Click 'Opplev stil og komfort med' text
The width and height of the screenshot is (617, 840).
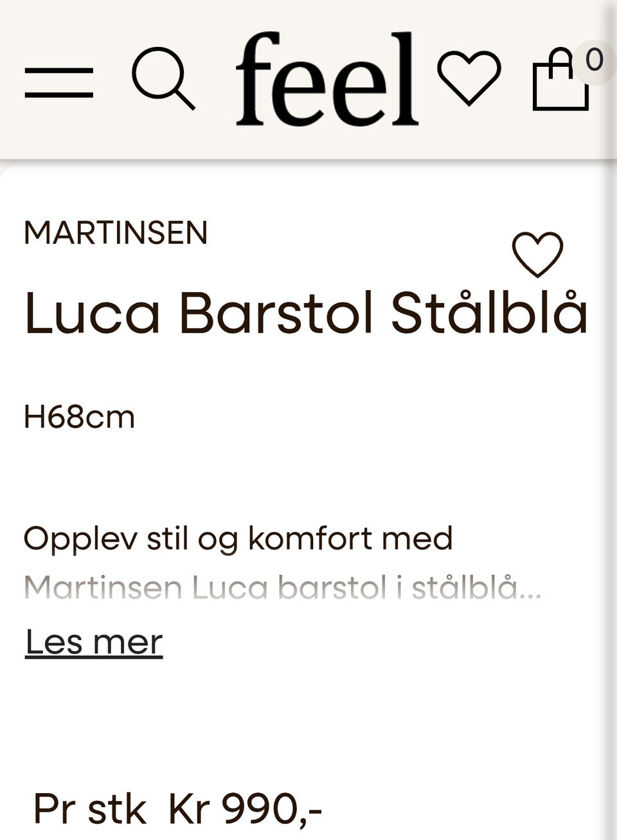coord(238,539)
